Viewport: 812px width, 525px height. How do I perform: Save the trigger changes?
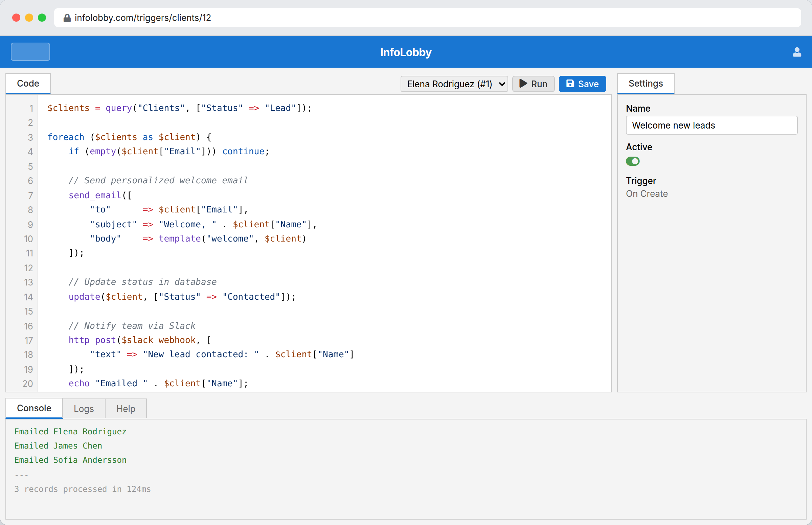(x=582, y=84)
